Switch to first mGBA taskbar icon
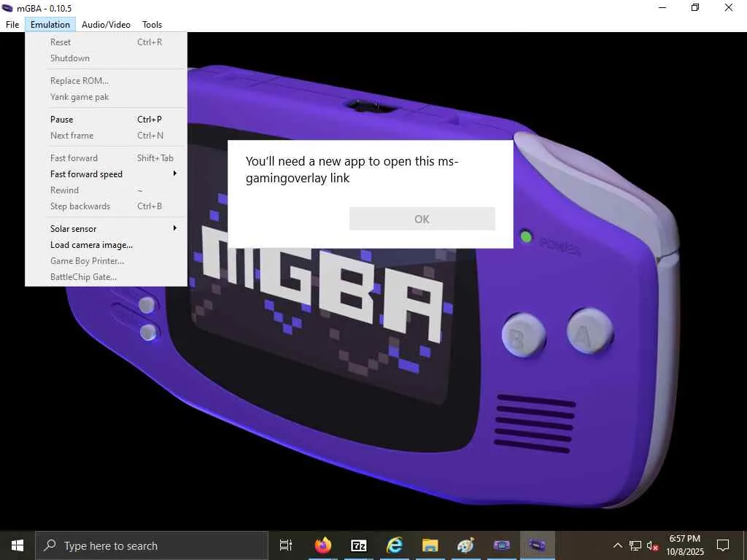 coord(501,545)
